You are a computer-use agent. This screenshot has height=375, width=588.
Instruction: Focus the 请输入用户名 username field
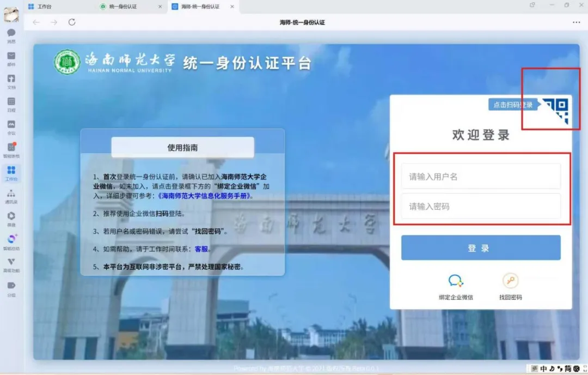point(481,177)
